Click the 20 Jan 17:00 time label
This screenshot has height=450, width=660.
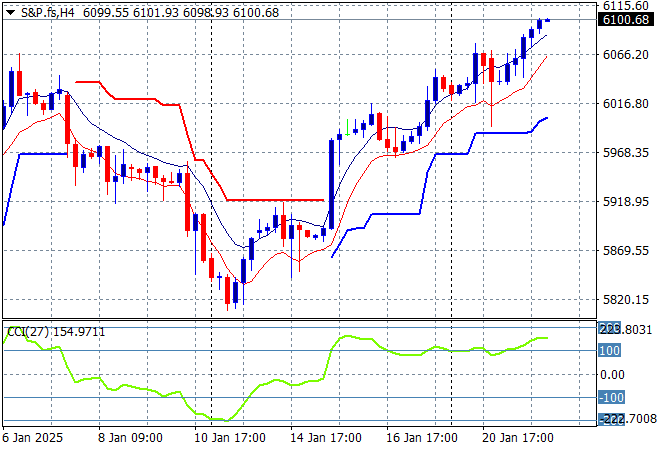point(518,437)
